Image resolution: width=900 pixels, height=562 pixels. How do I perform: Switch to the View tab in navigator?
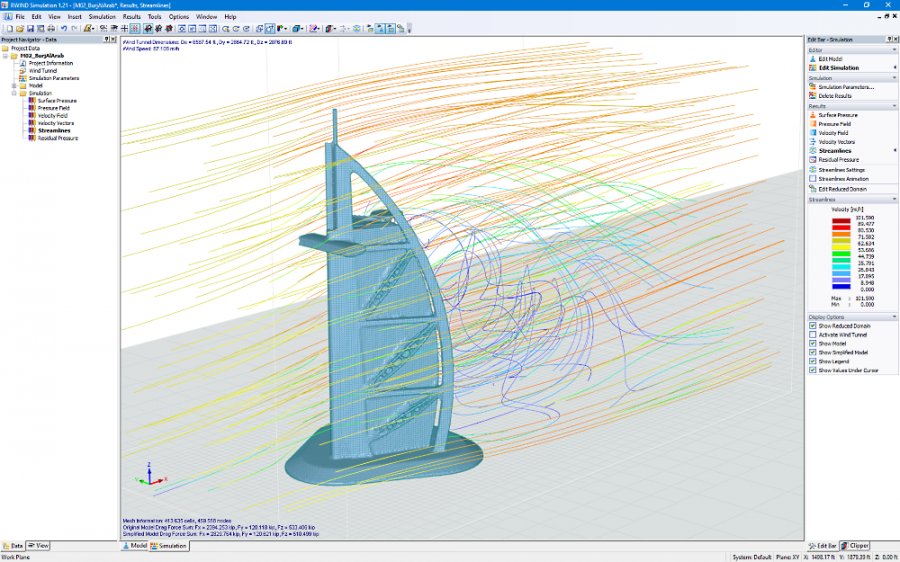39,546
